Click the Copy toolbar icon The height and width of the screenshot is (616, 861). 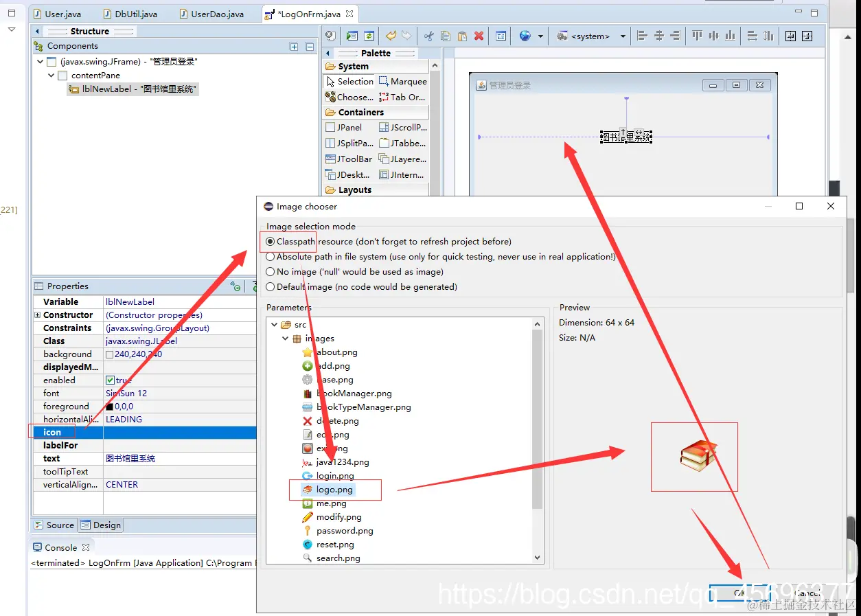446,36
